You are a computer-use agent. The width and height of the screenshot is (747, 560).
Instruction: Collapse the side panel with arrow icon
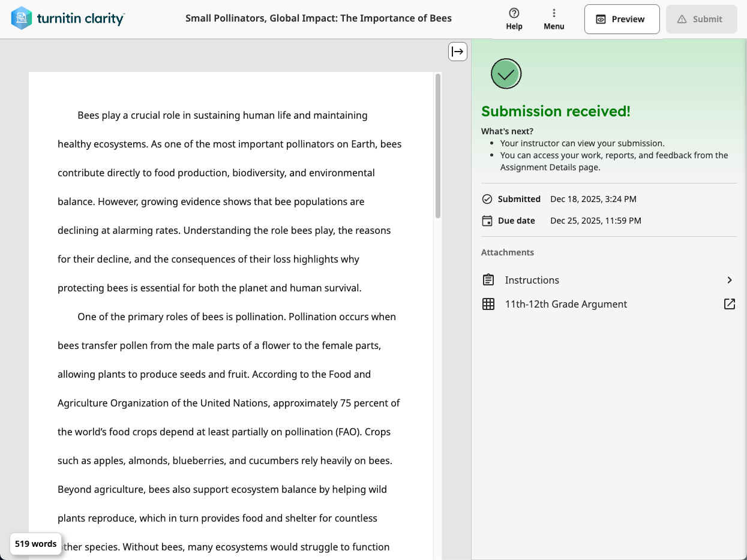(458, 52)
